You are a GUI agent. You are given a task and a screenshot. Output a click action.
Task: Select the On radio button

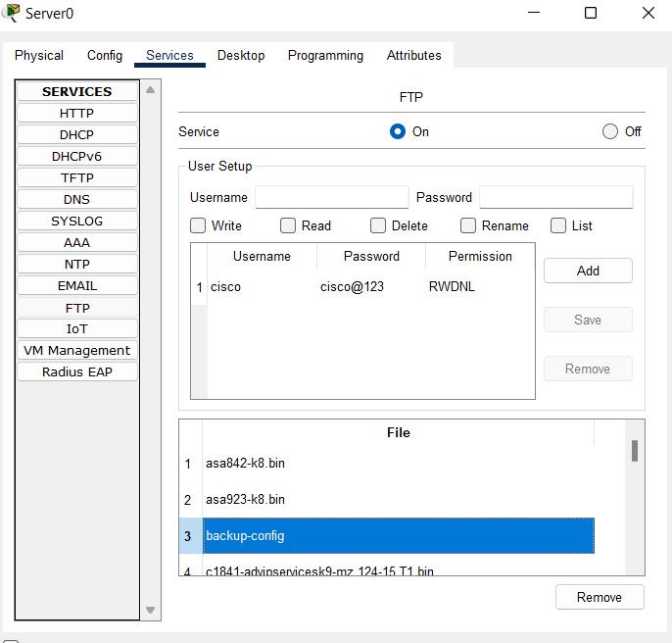point(398,131)
